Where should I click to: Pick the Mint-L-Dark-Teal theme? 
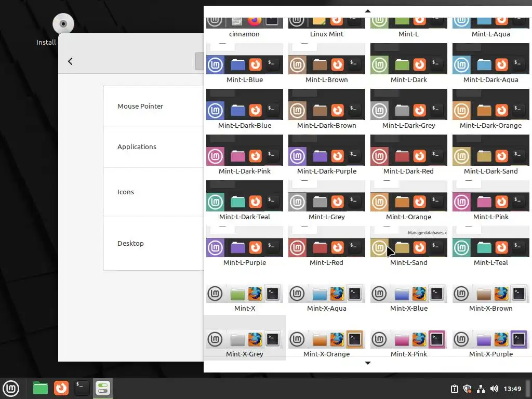pos(244,201)
